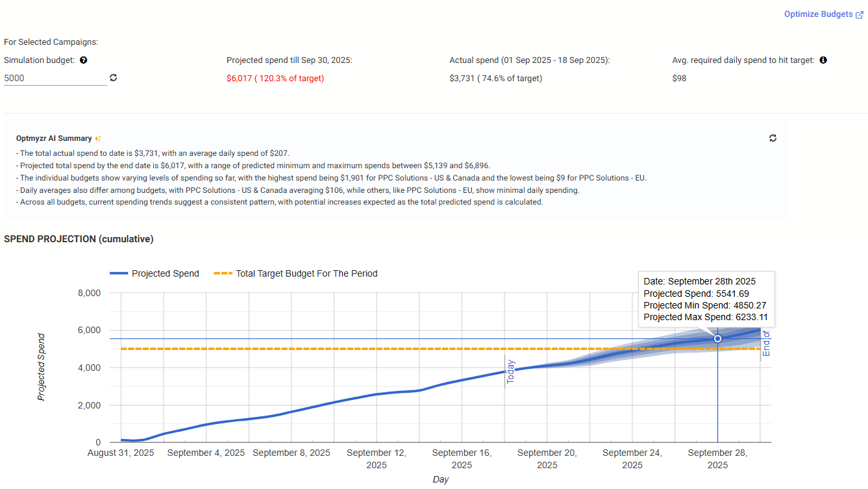Click the September 16, 2025 x-axis label

coord(462,458)
